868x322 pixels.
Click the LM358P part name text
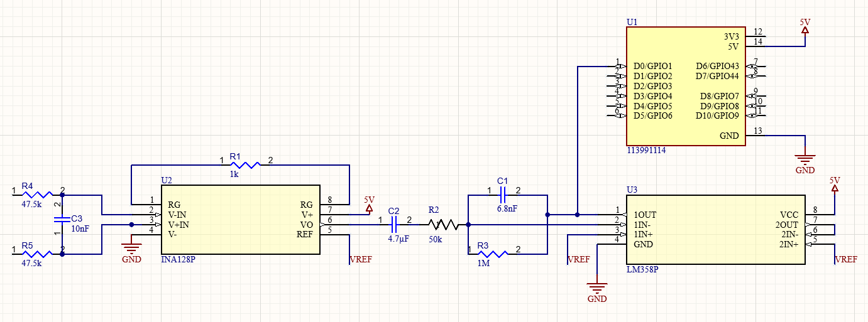tap(643, 269)
